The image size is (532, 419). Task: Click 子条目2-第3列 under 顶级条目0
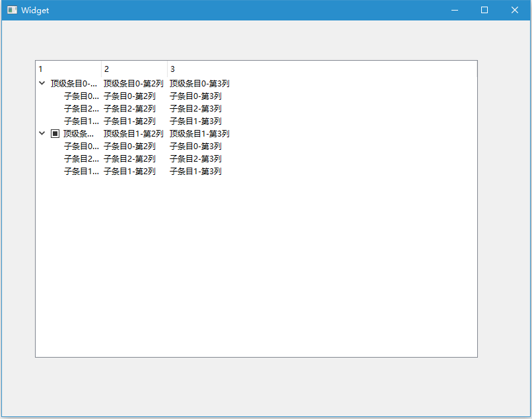(196, 109)
